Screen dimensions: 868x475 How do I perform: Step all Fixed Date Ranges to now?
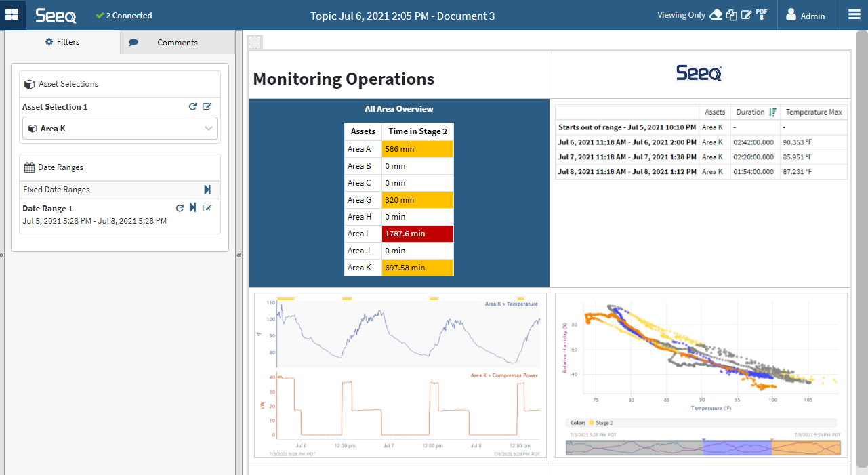click(x=207, y=190)
